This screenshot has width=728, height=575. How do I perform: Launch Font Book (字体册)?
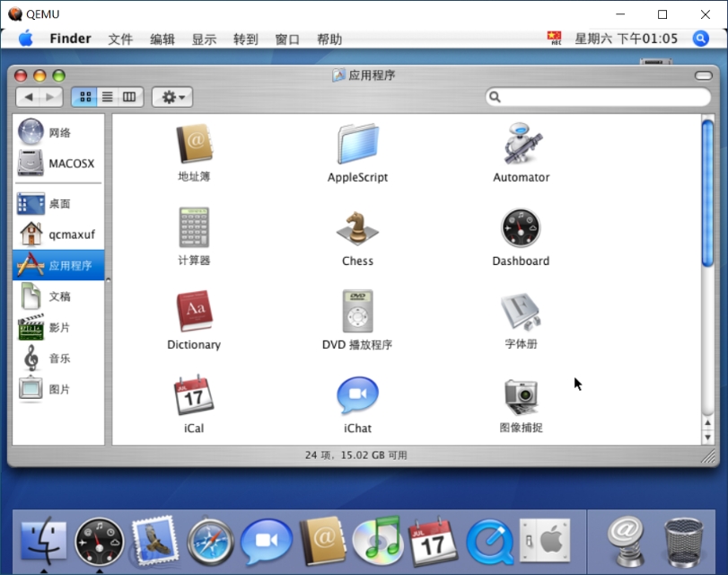pos(521,313)
